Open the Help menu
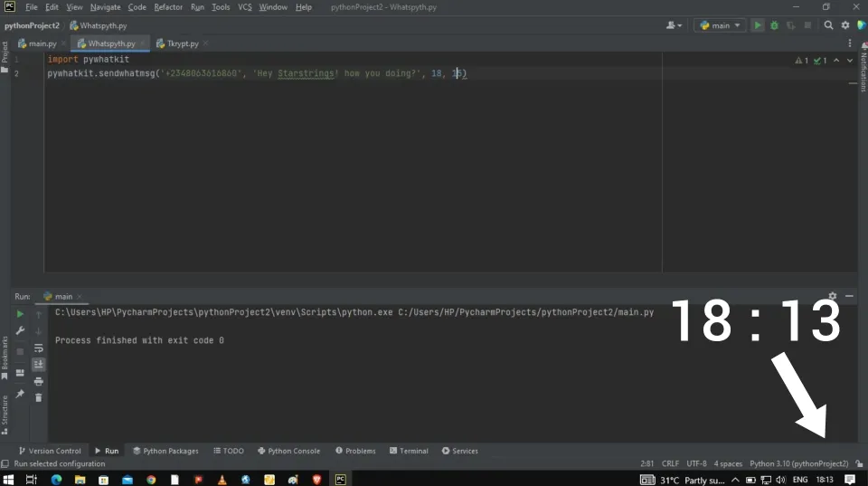This screenshot has width=868, height=486. 304,7
